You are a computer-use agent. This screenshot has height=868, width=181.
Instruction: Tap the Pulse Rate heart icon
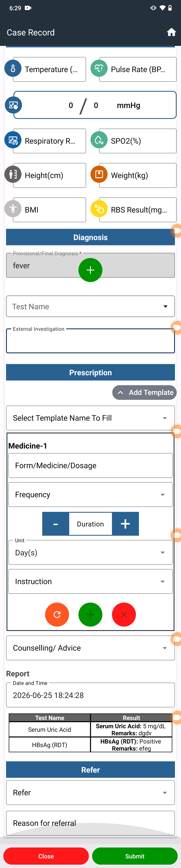[99, 68]
